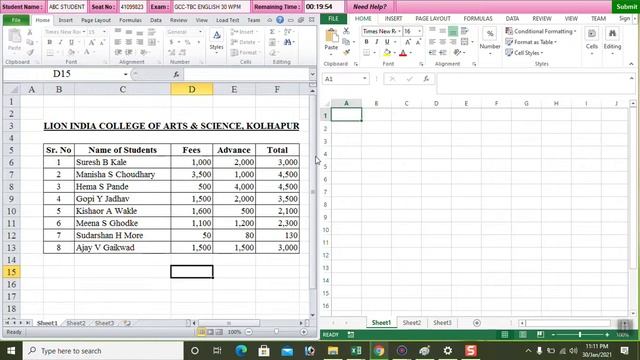Click Merge & Center icon in right Excel
The height and width of the screenshot is (360, 640).
pyautogui.click(x=464, y=42)
